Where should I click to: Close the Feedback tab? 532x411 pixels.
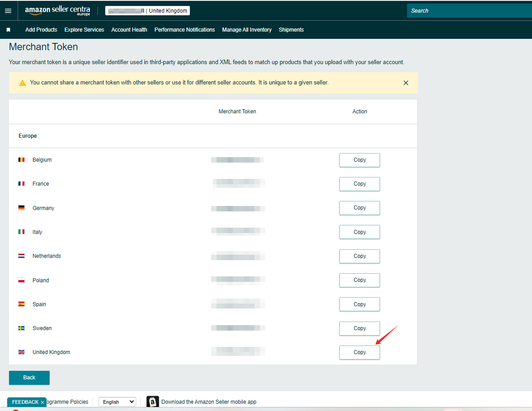[x=42, y=402]
